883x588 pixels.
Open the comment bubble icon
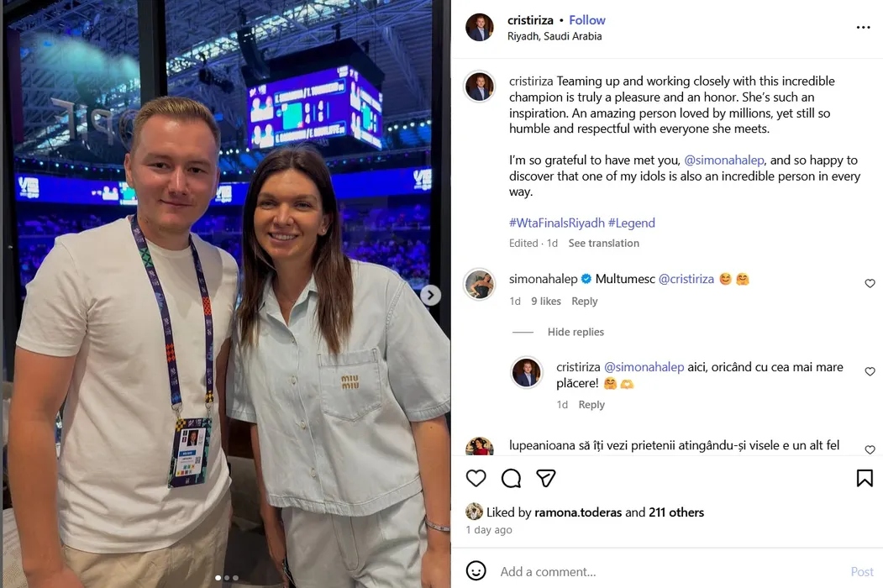(x=511, y=478)
